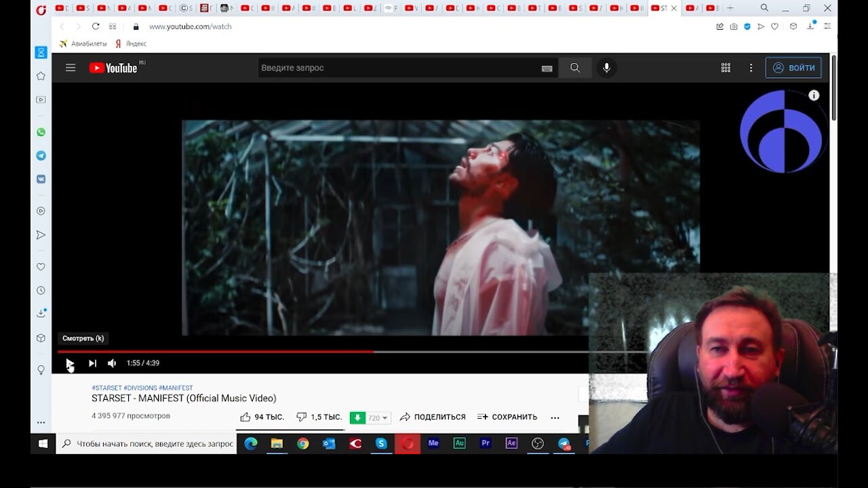The height and width of the screenshot is (488, 868).
Task: Open the Windows Start menu
Action: 43,444
